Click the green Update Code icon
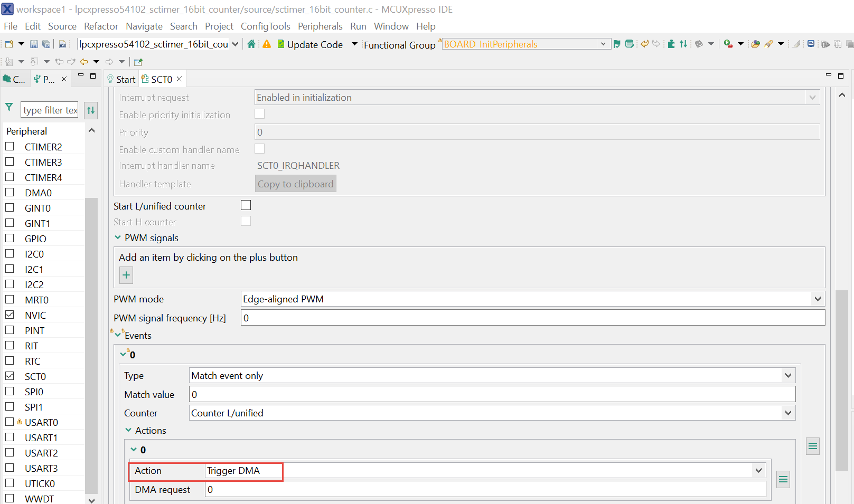The image size is (854, 504). (x=280, y=44)
